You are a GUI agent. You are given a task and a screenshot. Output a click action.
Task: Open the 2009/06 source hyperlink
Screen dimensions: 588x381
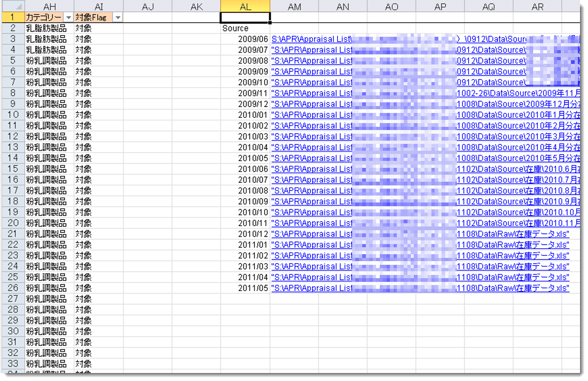point(426,39)
